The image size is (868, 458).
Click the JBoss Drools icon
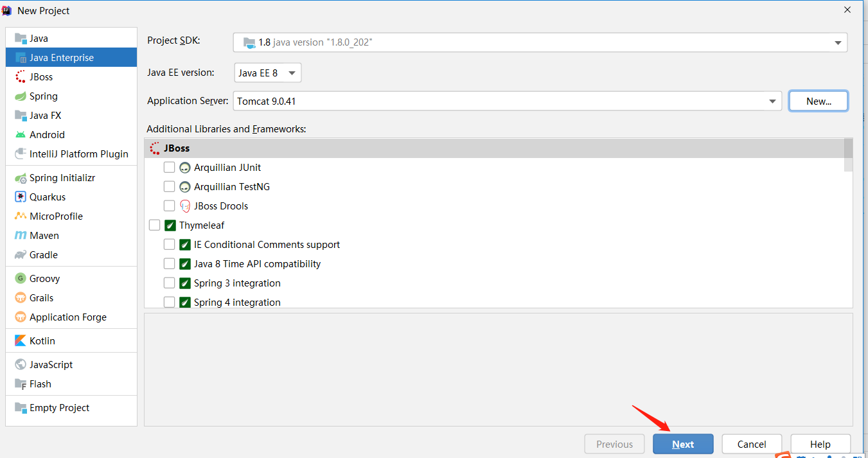coord(185,206)
